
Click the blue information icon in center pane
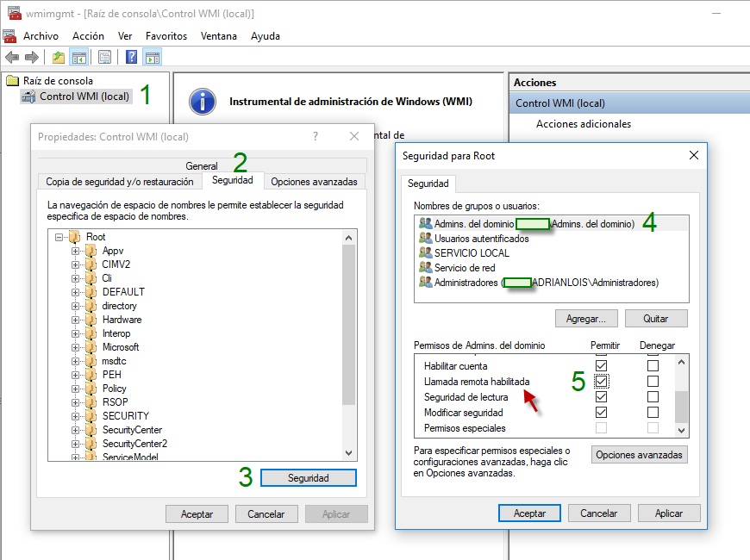pyautogui.click(x=203, y=102)
